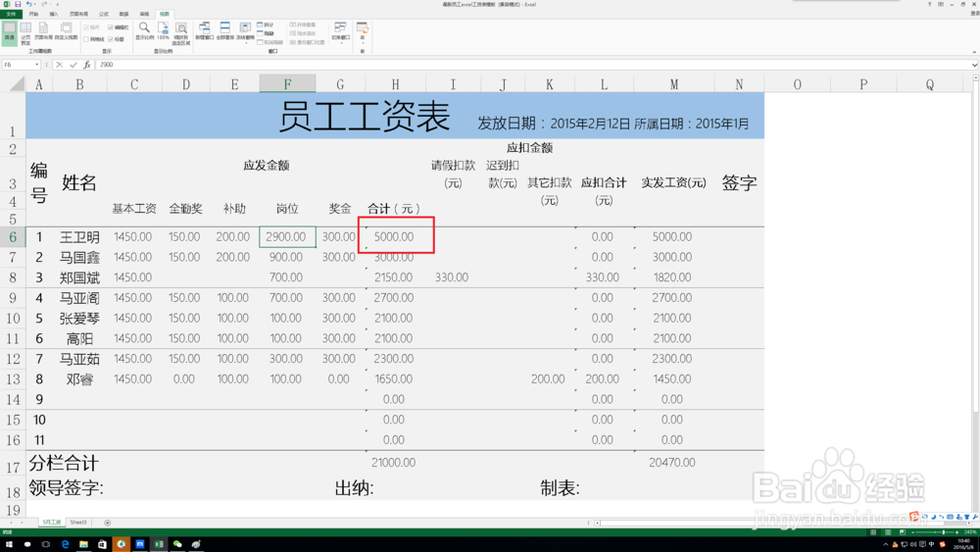Open Windows Store from the taskbar
The height and width of the screenshot is (552, 980).
102,544
